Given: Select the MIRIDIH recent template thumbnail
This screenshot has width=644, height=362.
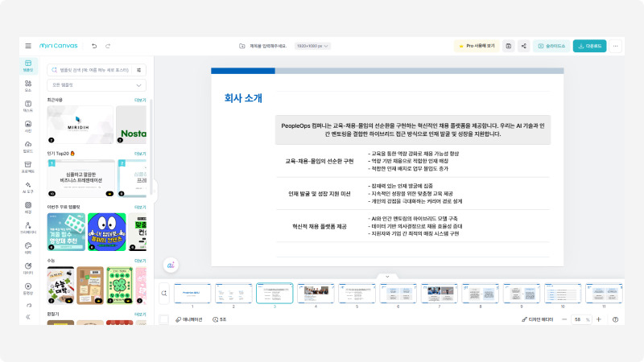Looking at the screenshot, I should click(80, 125).
